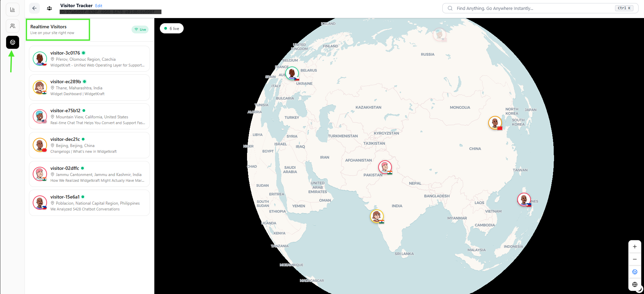Image resolution: width=644 pixels, height=294 pixels.
Task: Click the 6 live indicator pill
Action: 172,28
